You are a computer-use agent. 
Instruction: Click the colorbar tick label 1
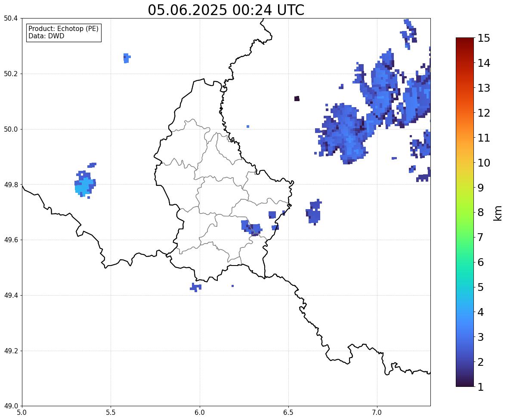480,387
